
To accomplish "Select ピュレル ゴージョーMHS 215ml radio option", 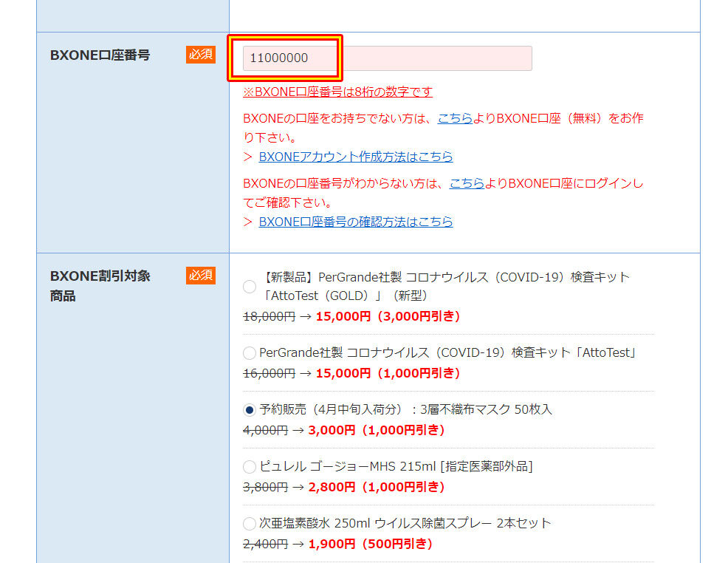I will click(250, 466).
